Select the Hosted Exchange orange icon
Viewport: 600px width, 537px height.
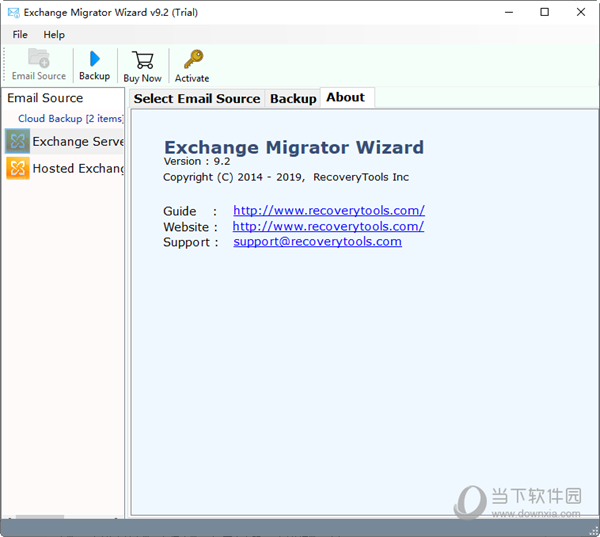point(18,168)
